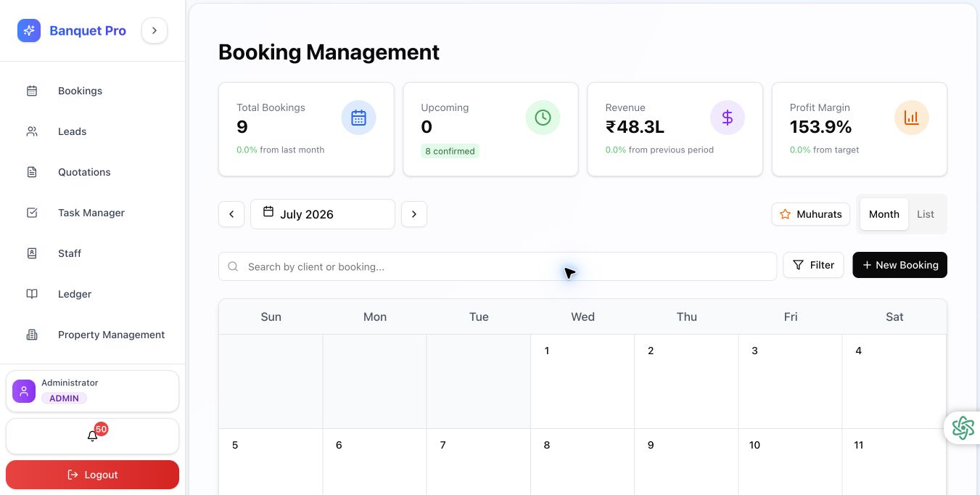The image size is (980, 495).
Task: Select calendar day 5
Action: (x=271, y=462)
